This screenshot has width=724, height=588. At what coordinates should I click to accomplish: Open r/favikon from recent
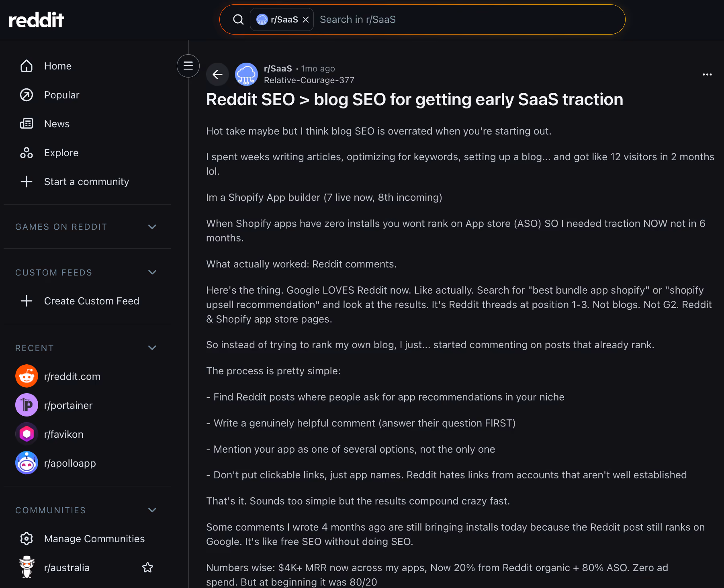tap(64, 434)
